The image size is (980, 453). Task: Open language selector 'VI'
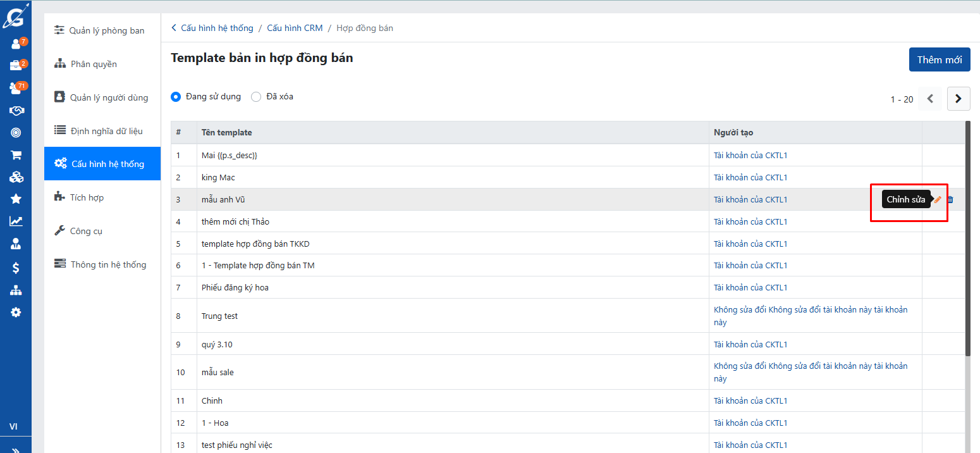pyautogui.click(x=13, y=426)
